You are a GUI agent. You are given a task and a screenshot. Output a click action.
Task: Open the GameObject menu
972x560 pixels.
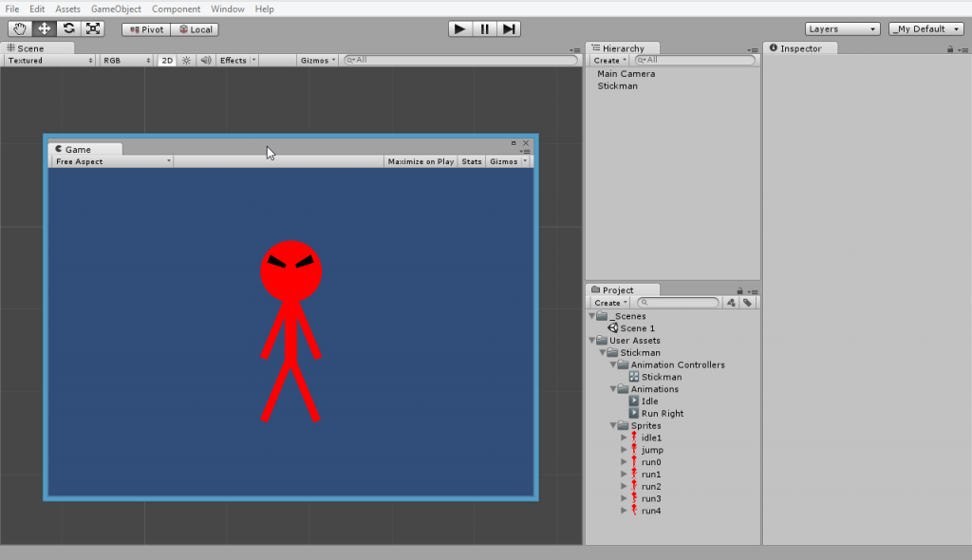pos(116,9)
